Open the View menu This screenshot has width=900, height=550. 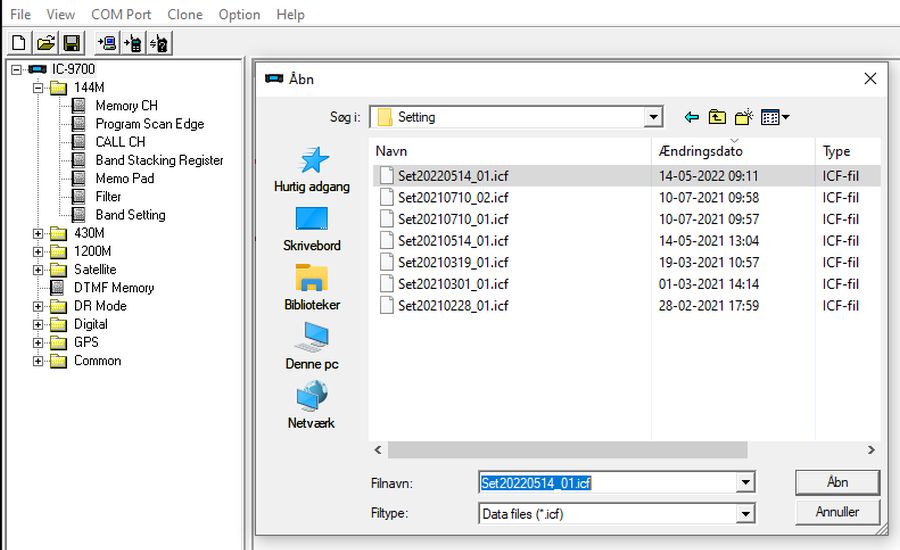coord(61,14)
